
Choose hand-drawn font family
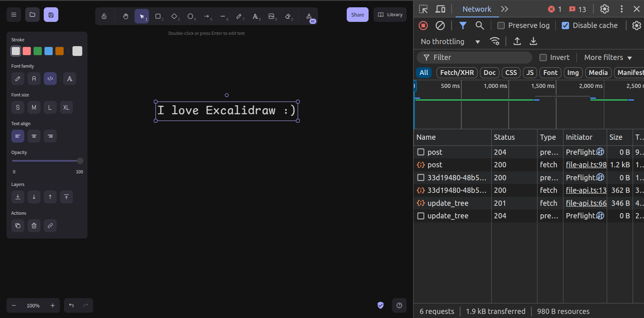coord(18,79)
